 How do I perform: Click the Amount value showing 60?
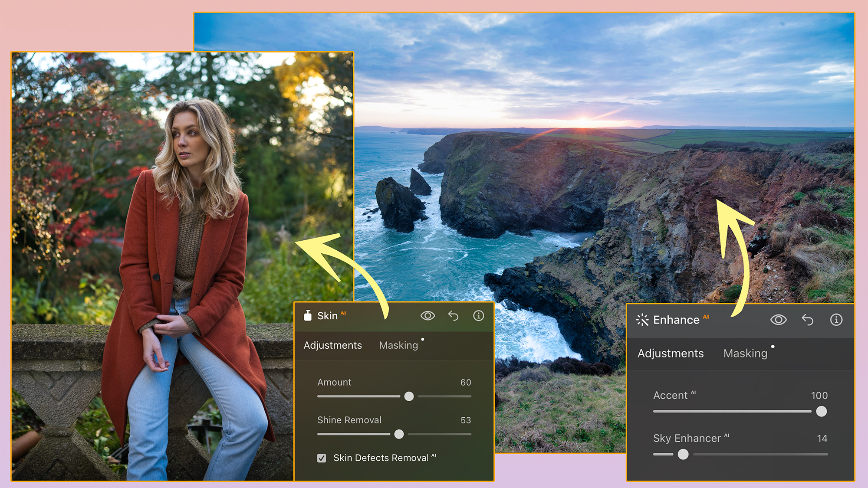466,382
